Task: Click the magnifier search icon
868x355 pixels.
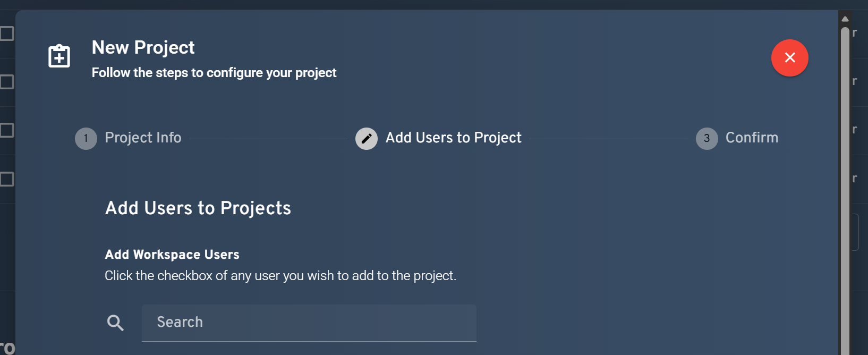Action: click(x=115, y=322)
